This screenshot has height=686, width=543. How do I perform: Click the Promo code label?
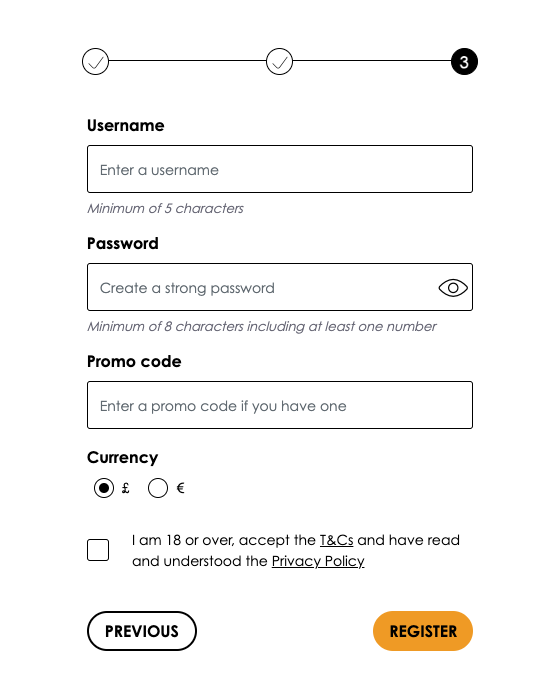[134, 362]
